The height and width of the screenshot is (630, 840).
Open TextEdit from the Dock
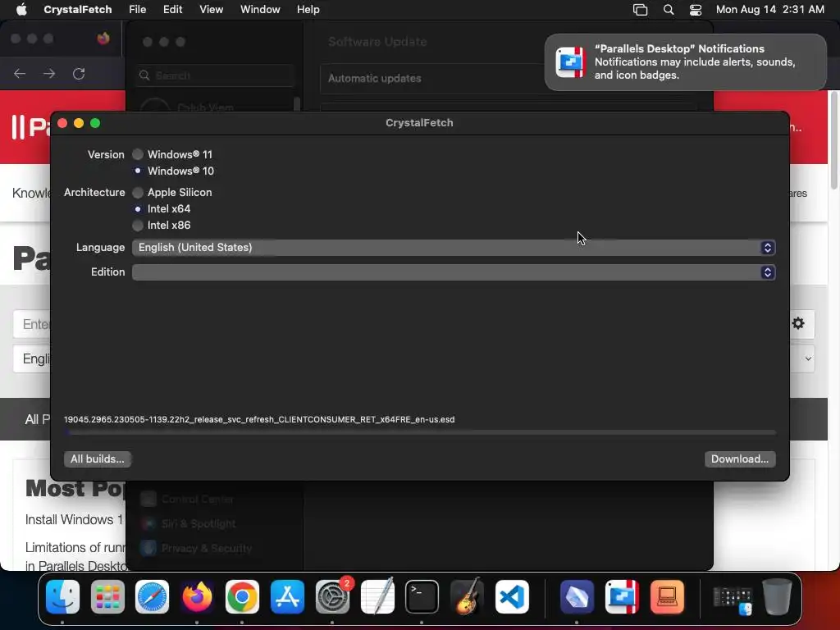[x=377, y=596]
